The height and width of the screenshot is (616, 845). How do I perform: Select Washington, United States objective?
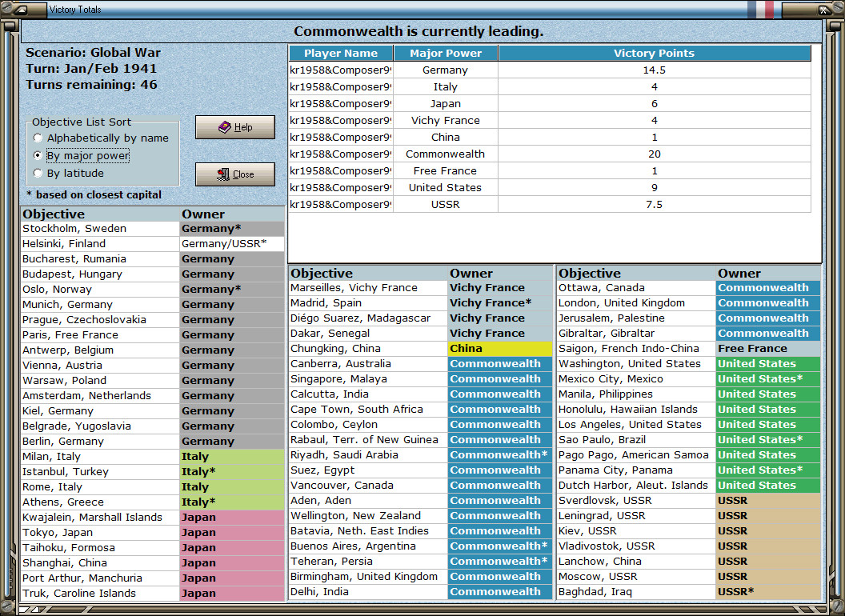tap(636, 364)
